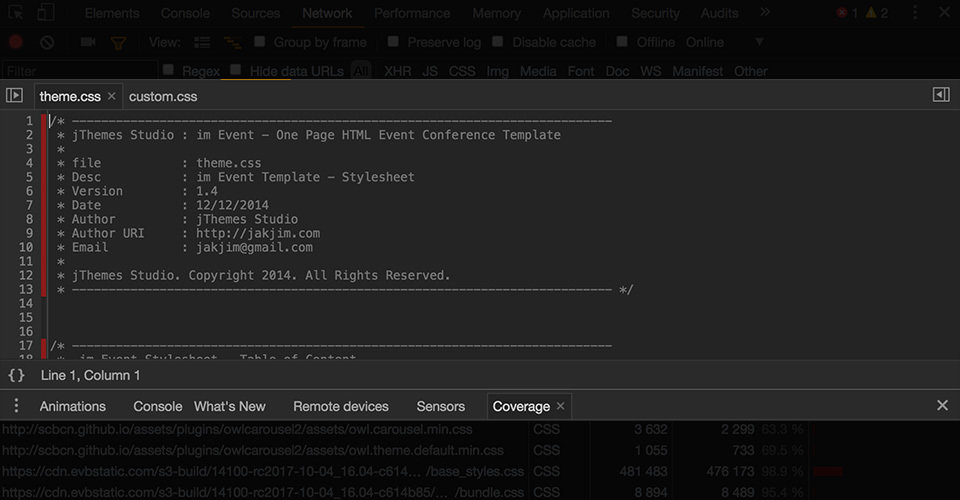Close the Coverage drawer tab

coord(560,406)
